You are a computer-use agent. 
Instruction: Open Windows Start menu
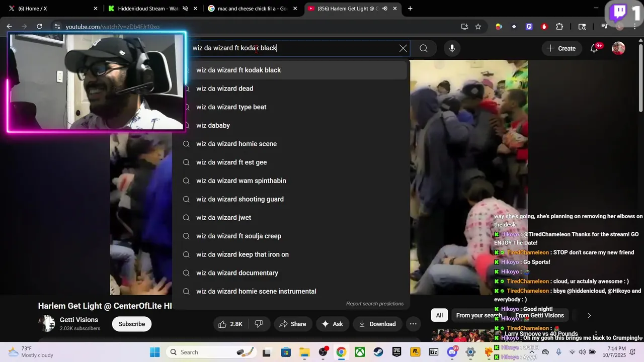pyautogui.click(x=154, y=352)
